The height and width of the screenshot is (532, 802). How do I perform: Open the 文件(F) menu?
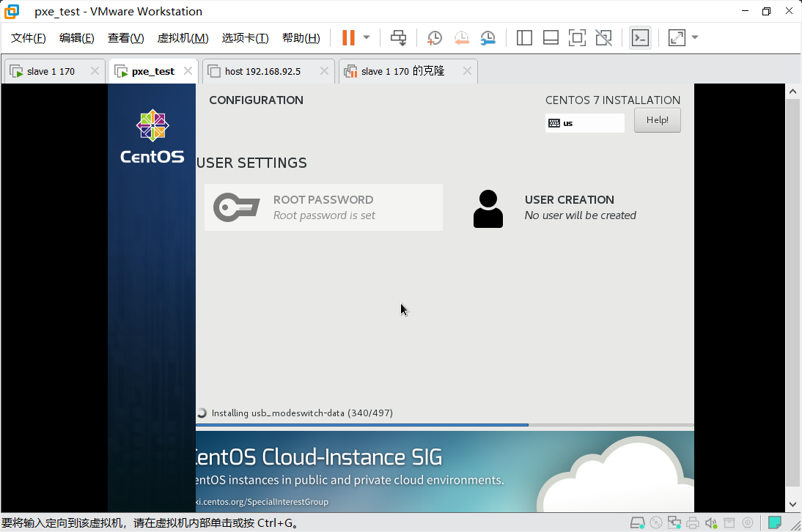[28, 38]
